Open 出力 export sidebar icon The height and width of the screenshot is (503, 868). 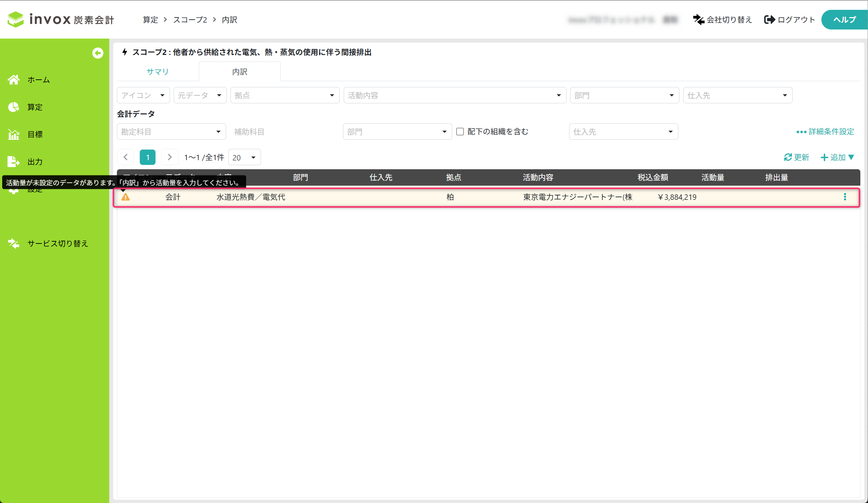tap(14, 162)
